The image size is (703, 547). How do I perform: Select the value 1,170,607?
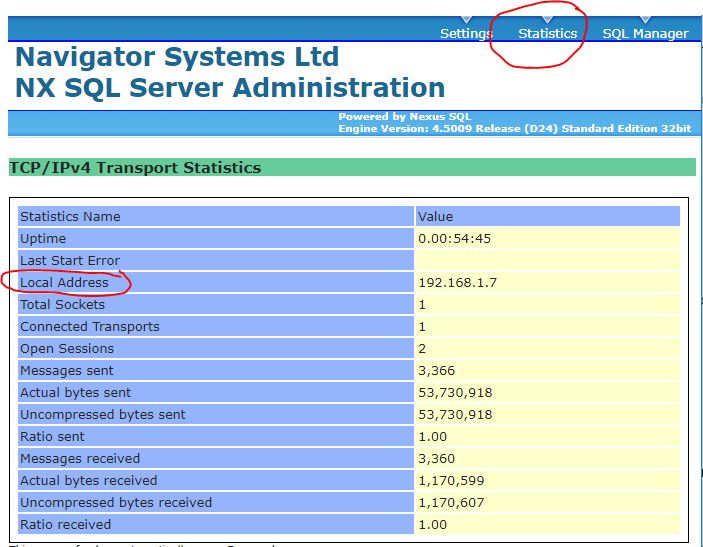coord(451,502)
